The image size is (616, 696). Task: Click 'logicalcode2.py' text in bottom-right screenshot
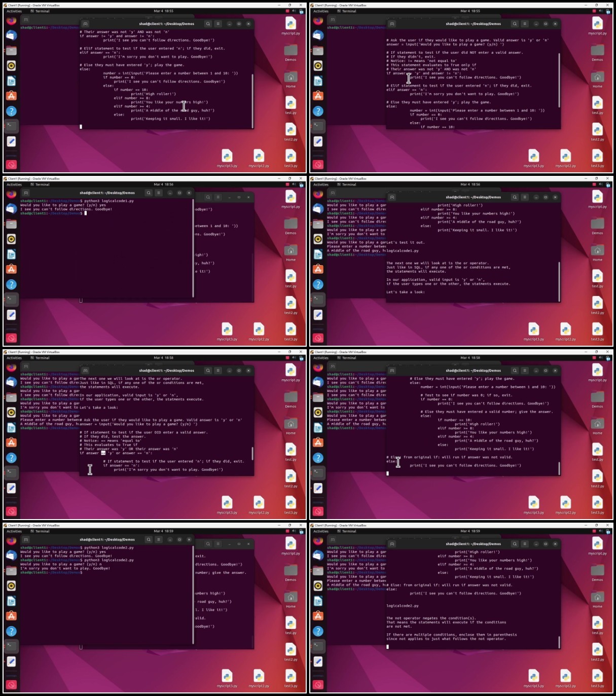click(403, 606)
